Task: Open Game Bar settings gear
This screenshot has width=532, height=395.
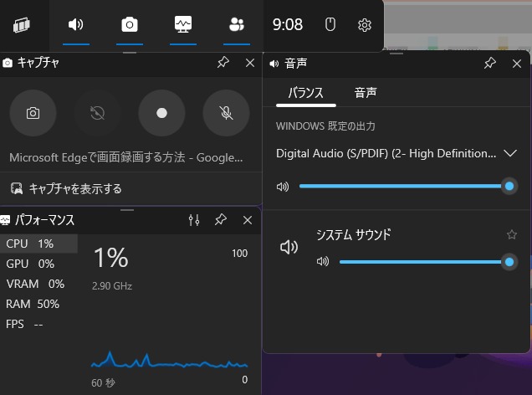Action: pyautogui.click(x=364, y=25)
